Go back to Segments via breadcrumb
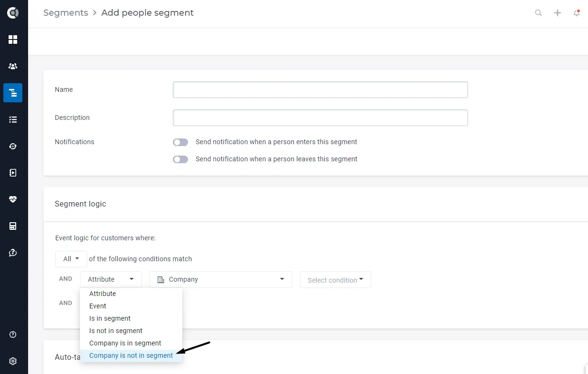588x374 pixels. coord(66,13)
